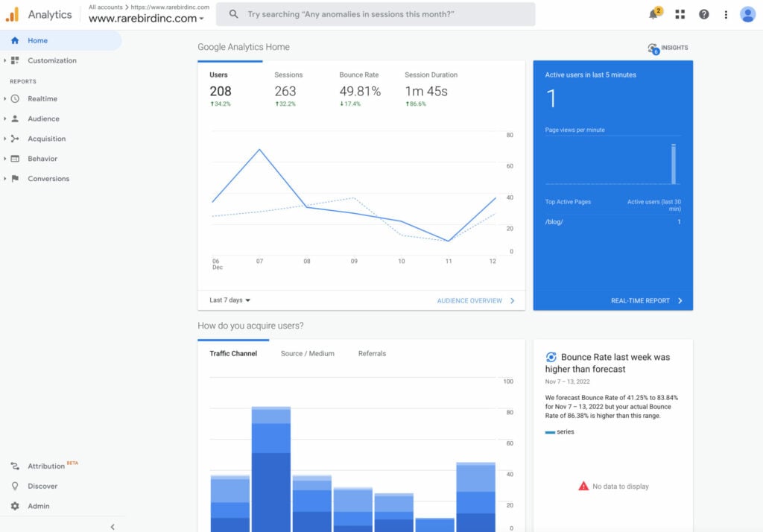
Task: Switch to the Source / Medium tab
Action: click(307, 353)
